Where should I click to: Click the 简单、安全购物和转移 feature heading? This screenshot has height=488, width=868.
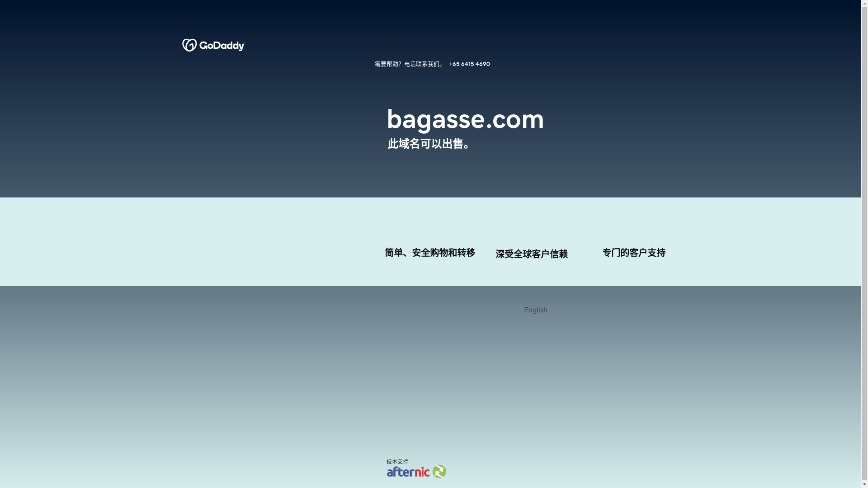pos(429,253)
